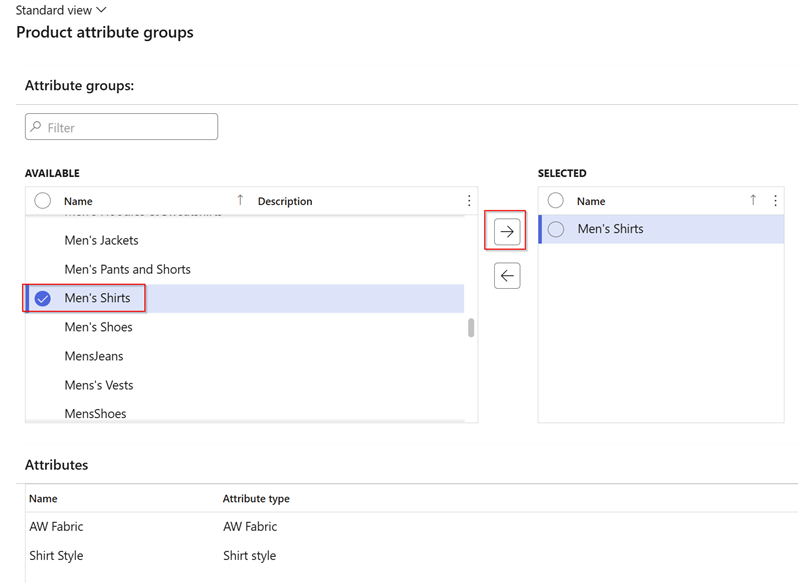
Task: Select Men's Shoes in Available list
Action: pos(245,327)
